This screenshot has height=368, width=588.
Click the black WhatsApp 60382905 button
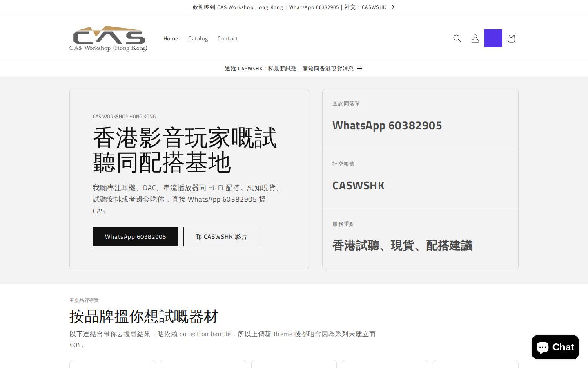point(136,236)
